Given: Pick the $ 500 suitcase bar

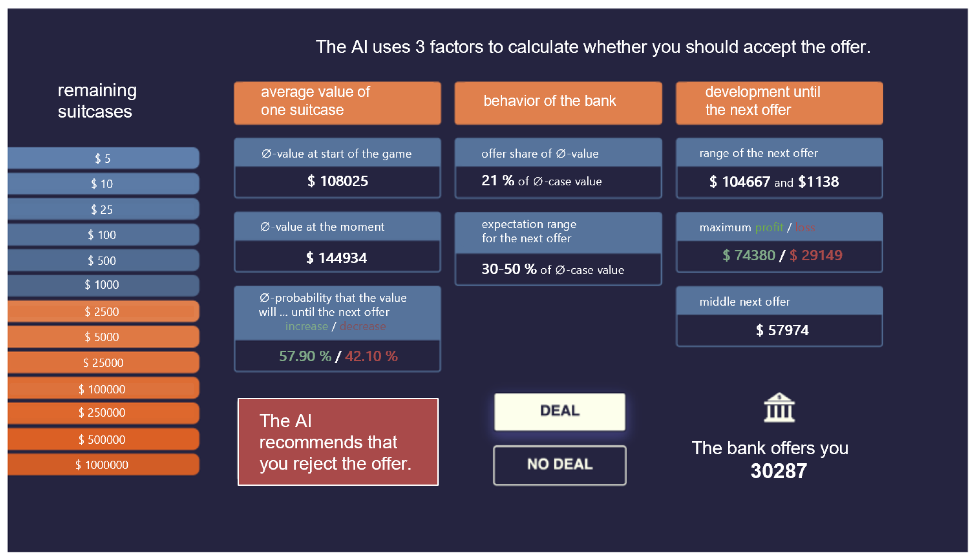Looking at the screenshot, I should pyautogui.click(x=102, y=260).
